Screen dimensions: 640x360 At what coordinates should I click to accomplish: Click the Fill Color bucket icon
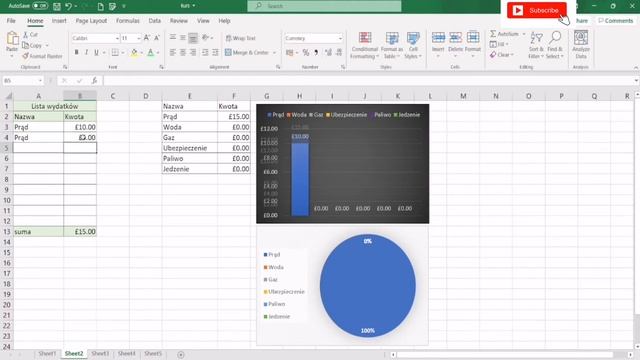click(x=133, y=52)
